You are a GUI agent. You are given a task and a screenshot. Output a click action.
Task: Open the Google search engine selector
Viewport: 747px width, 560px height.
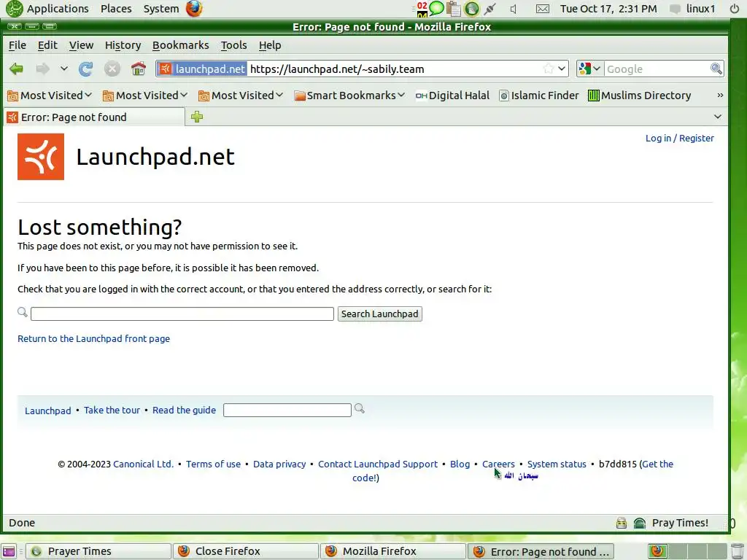click(589, 69)
